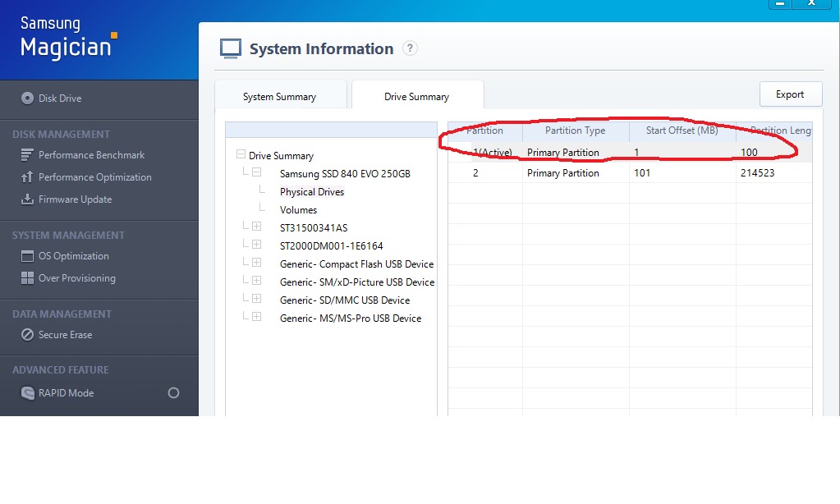
Task: Open the Secure Erase section
Action: coord(66,335)
